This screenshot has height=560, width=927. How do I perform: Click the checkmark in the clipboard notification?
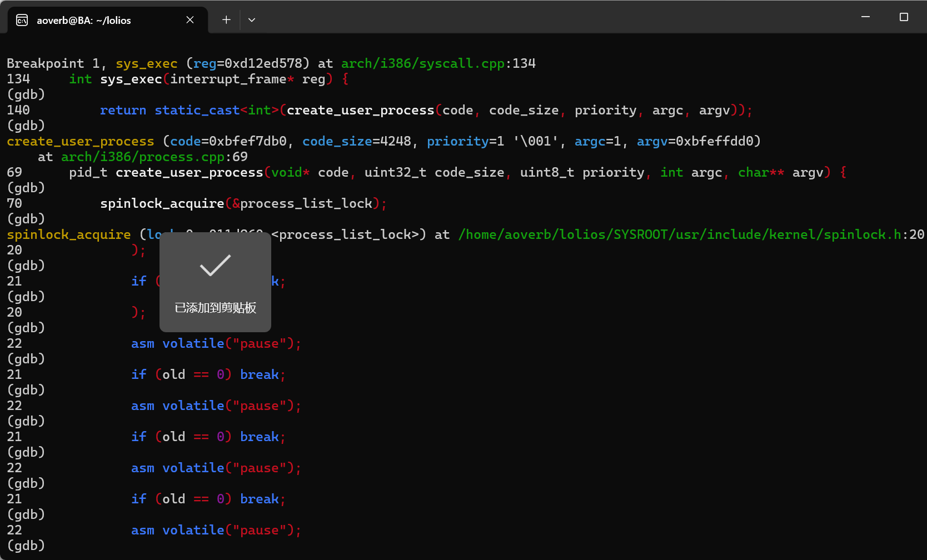pos(215,266)
